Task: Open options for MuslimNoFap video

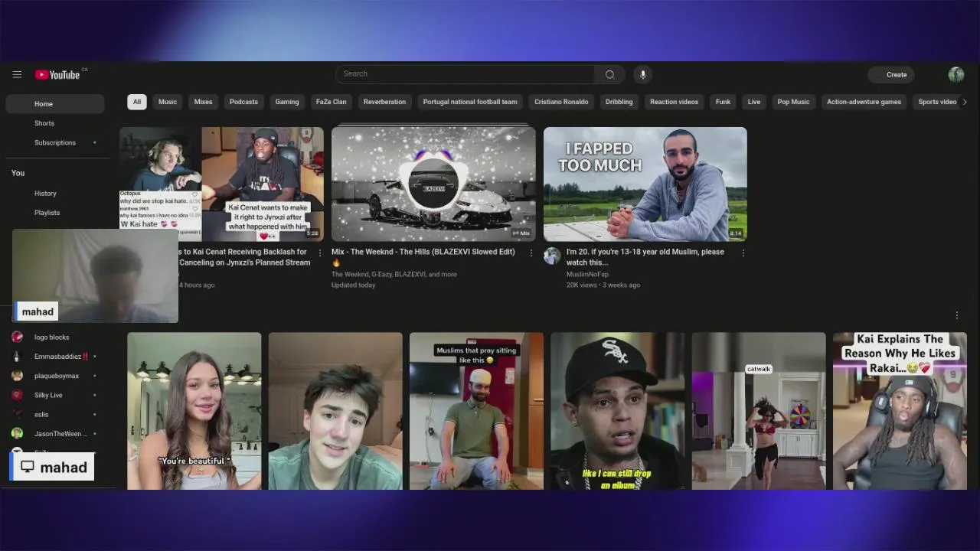Action: [x=743, y=253]
